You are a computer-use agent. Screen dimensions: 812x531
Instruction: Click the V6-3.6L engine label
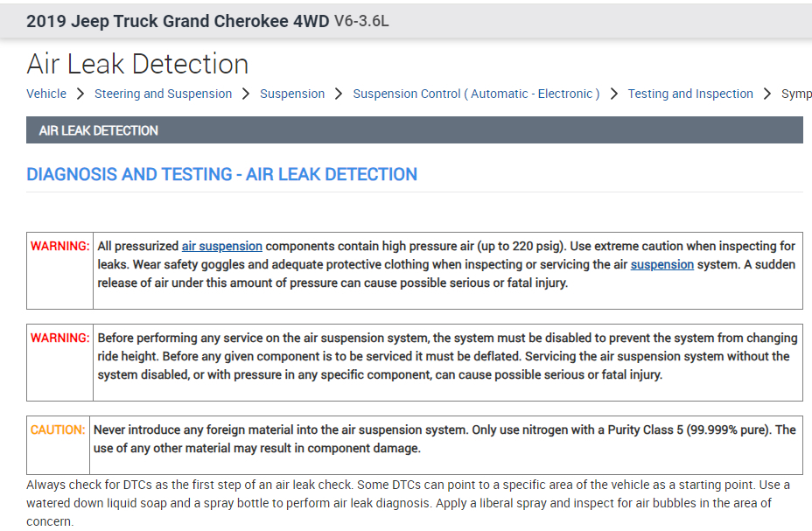(x=361, y=21)
